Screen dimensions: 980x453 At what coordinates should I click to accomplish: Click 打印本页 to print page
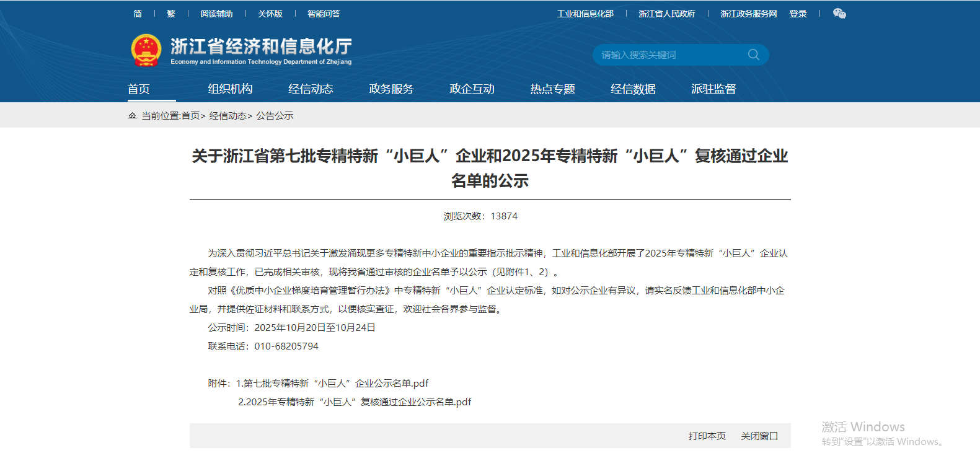707,436
